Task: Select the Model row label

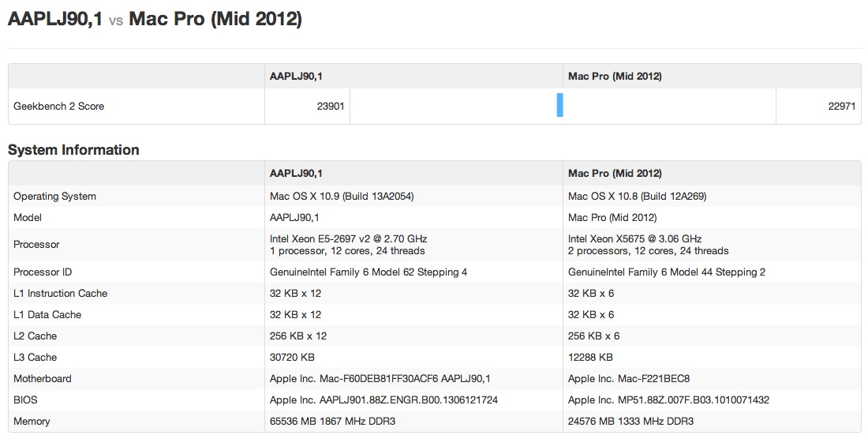Action: click(x=28, y=218)
